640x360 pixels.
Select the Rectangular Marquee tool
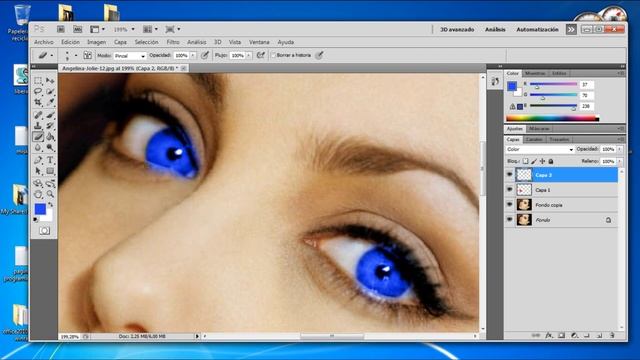[38, 80]
